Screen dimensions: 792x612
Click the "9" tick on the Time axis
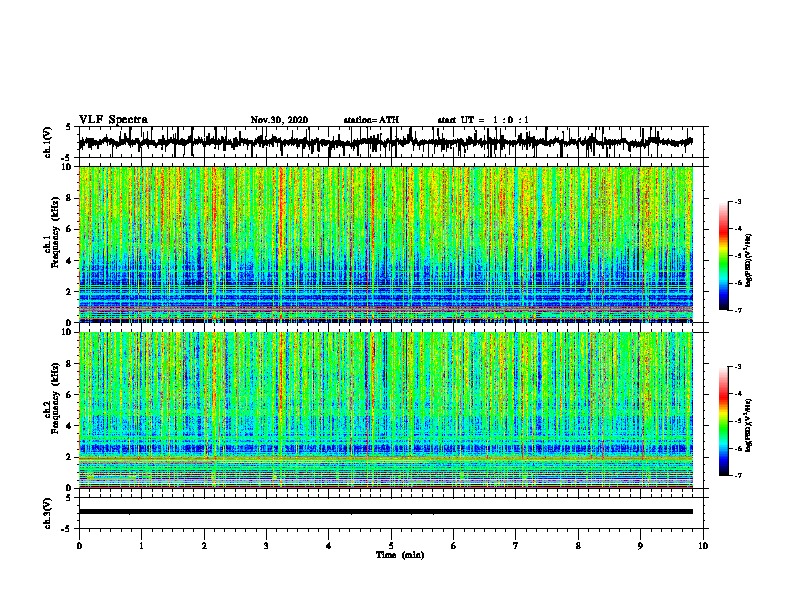point(640,546)
